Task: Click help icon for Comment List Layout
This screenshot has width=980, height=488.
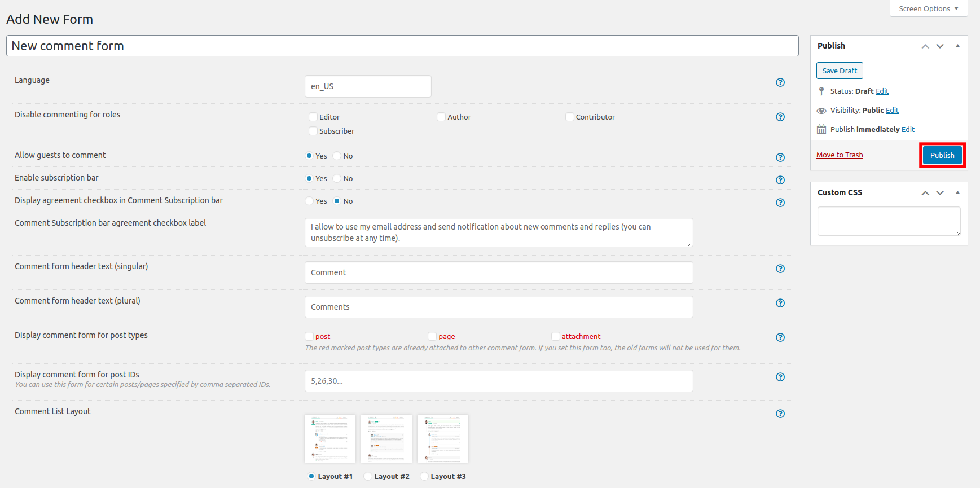Action: pos(780,414)
